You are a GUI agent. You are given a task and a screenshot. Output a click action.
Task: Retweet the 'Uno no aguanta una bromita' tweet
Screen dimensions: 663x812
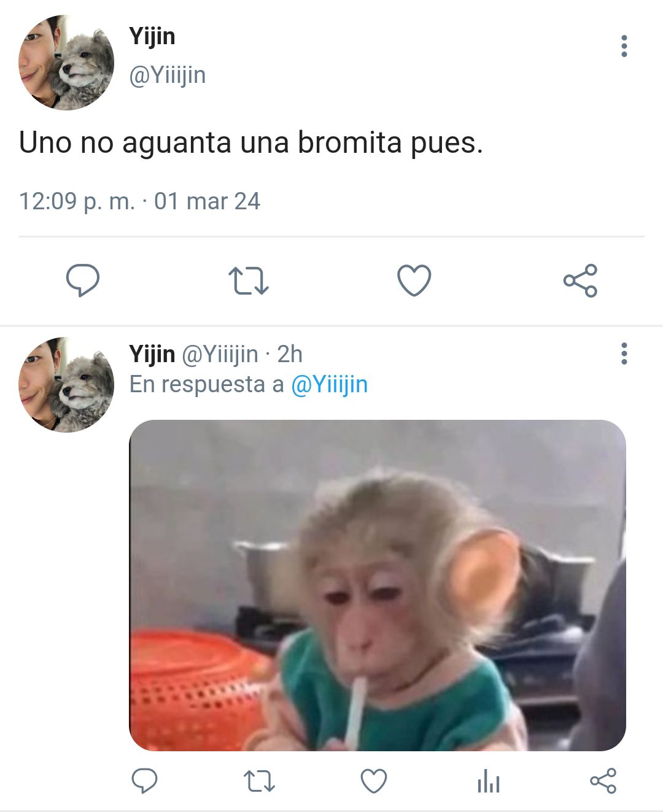(249, 280)
